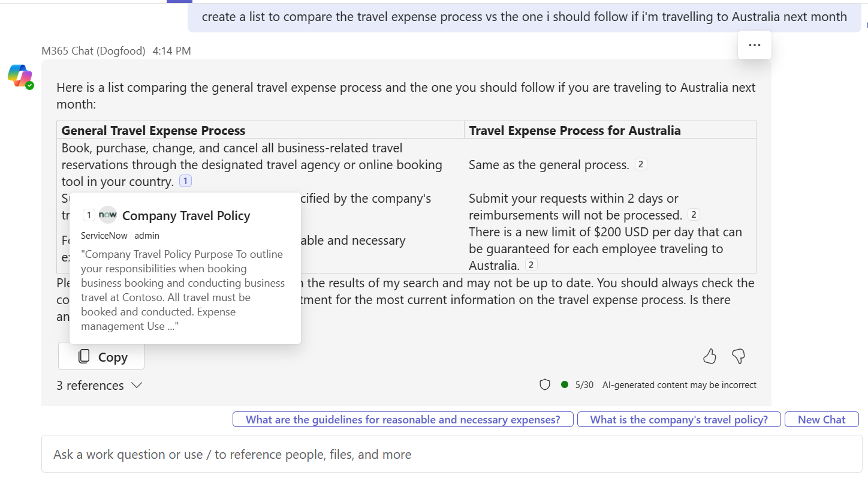The height and width of the screenshot is (478, 868).
Task: Expand the 3 references section
Action: click(x=100, y=386)
